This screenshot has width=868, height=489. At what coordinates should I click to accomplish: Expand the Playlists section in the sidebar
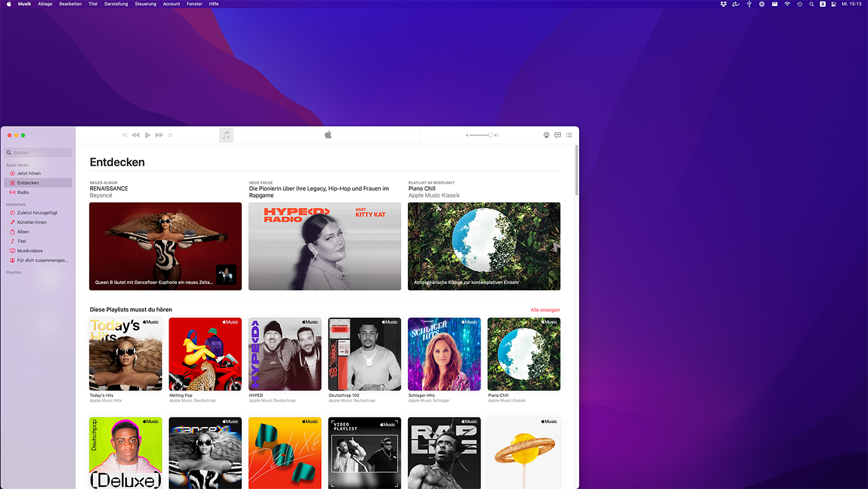click(x=14, y=272)
